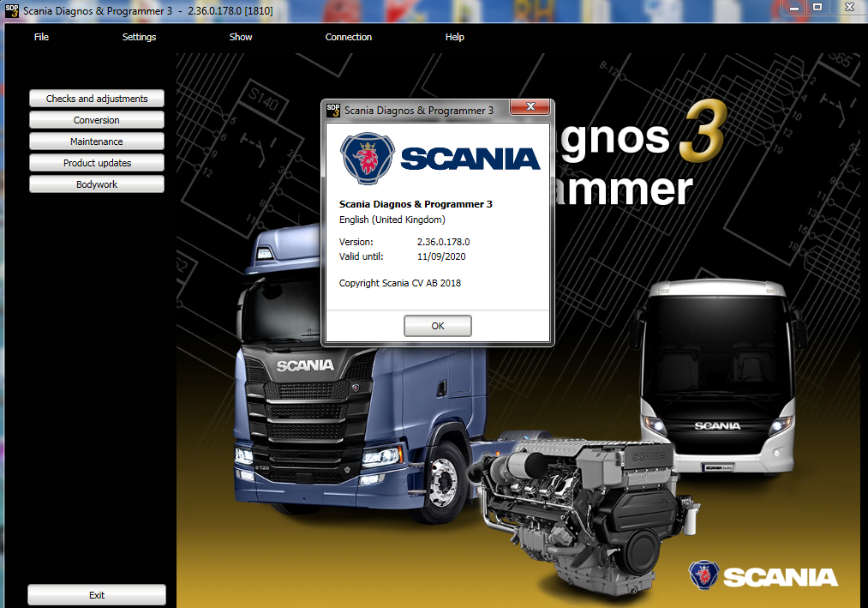Click the white Scania bus image
Viewport: 868px width, 608px height.
[x=718, y=377]
